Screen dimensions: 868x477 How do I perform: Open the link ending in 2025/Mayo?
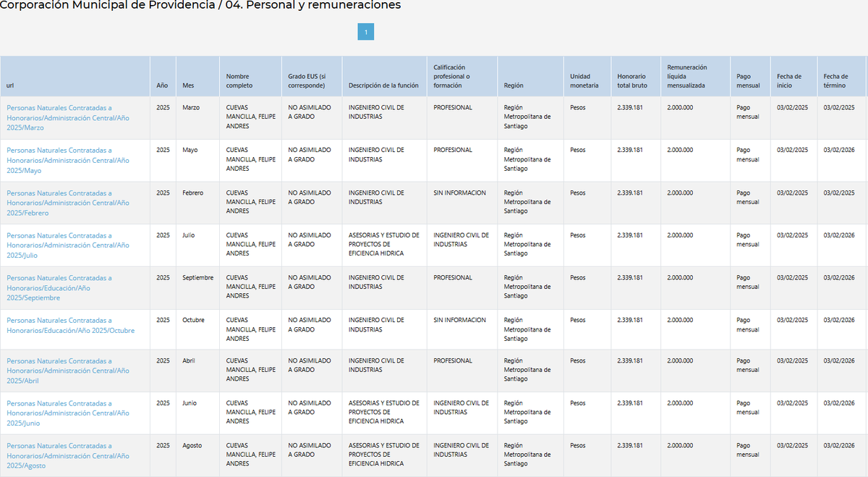[68, 160]
